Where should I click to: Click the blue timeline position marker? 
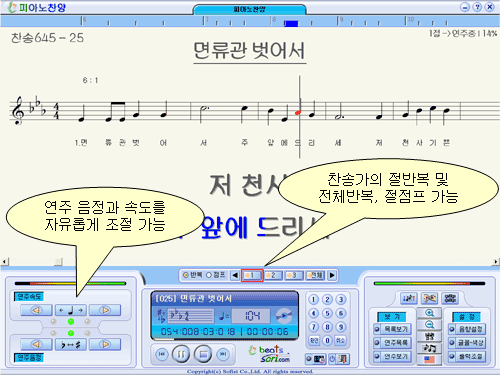(x=291, y=23)
